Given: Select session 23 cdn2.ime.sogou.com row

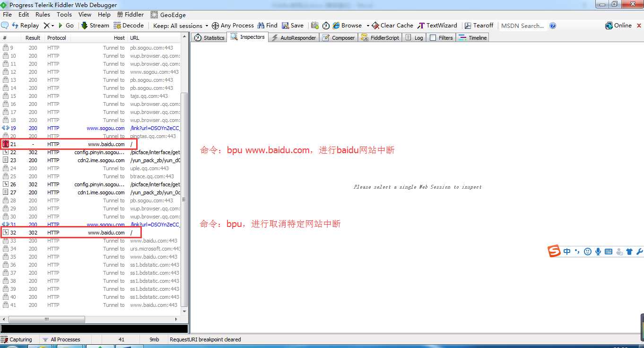Looking at the screenshot, I should pyautogui.click(x=91, y=160).
